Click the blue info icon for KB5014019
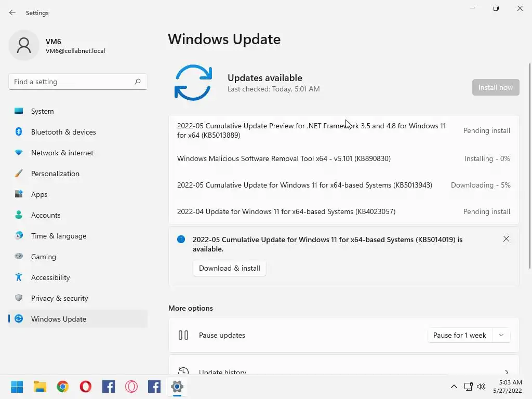Screen dimensions: 532x399 pos(181,240)
